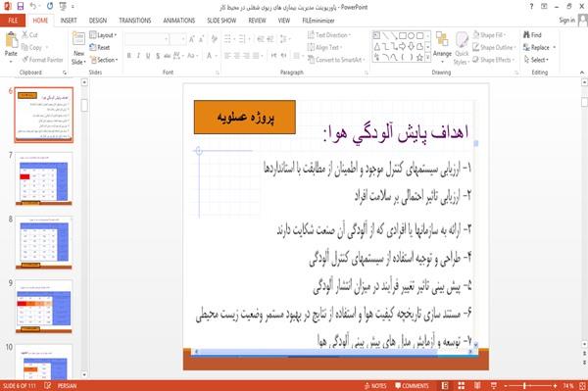Click the Format Painter tool
This screenshot has width=588, height=391.
click(x=43, y=60)
